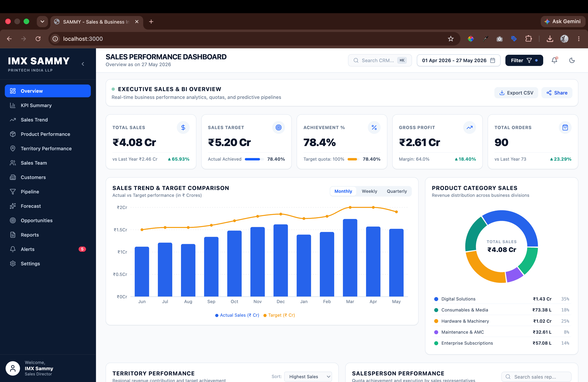Open the Filter button
This screenshot has height=382, width=588.
tap(524, 61)
